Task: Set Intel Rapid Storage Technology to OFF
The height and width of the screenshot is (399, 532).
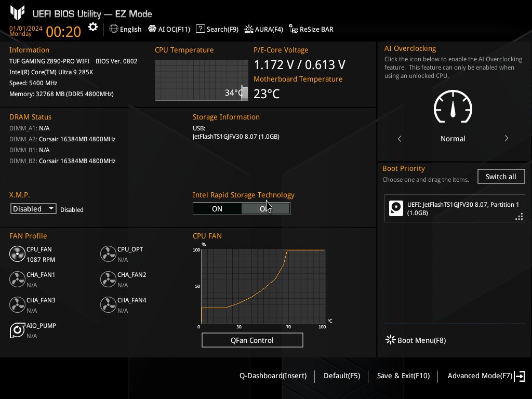Action: pyautogui.click(x=265, y=209)
